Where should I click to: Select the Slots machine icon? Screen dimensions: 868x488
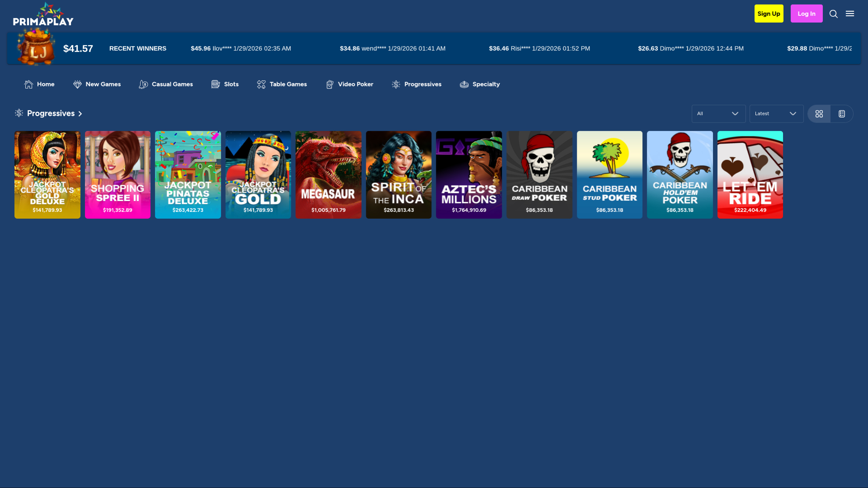coord(215,84)
